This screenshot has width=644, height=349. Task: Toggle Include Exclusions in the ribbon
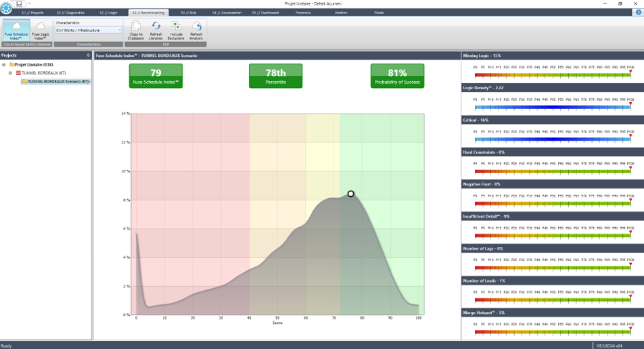176,30
